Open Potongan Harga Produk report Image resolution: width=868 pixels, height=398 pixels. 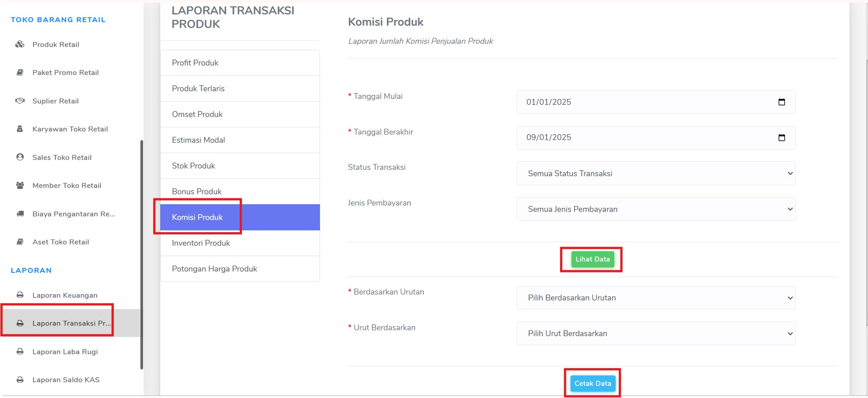[x=240, y=269]
